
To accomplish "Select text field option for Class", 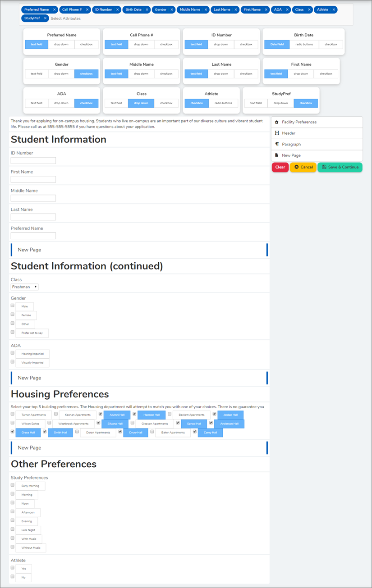I will tap(116, 103).
